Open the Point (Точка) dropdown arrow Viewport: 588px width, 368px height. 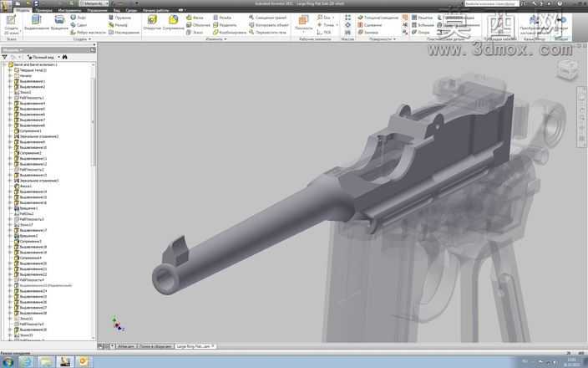[337, 25]
